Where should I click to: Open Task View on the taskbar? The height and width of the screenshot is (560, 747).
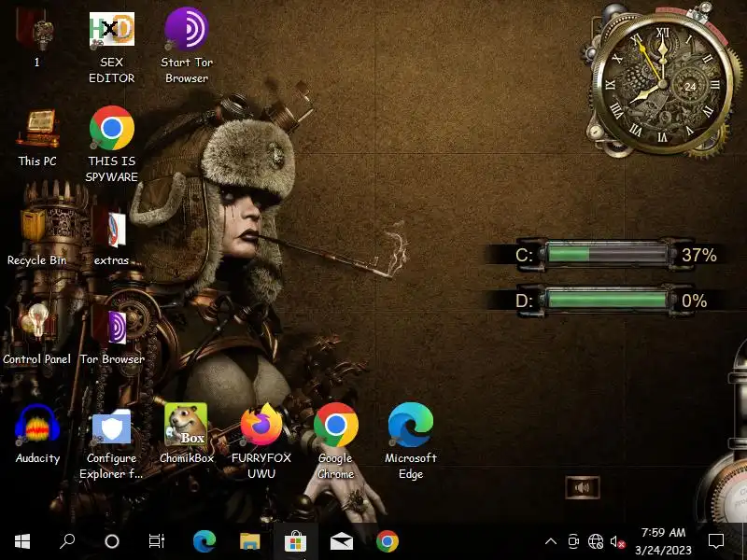(x=156, y=541)
